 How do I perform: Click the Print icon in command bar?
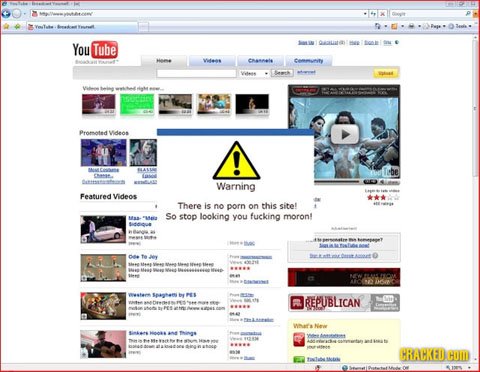pyautogui.click(x=412, y=26)
